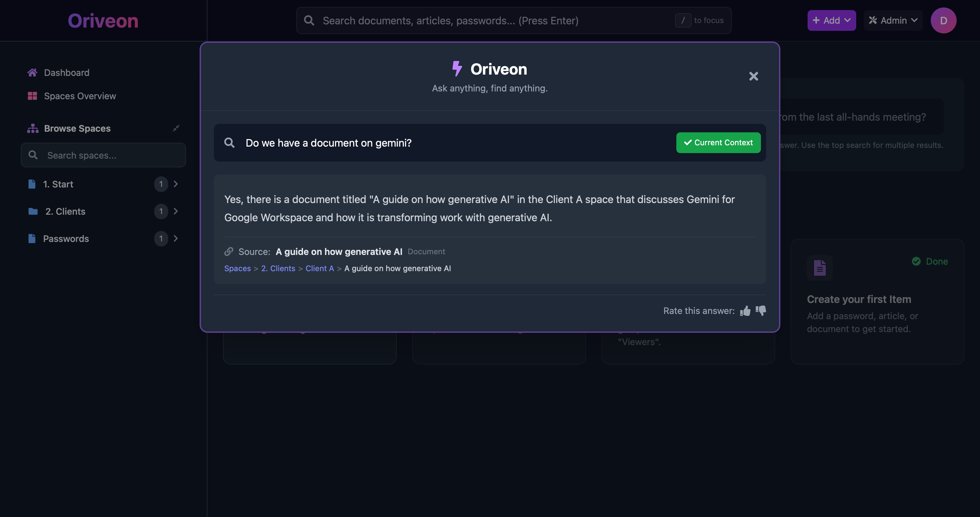This screenshot has width=980, height=517.
Task: Click the Oriveon lightning bolt icon
Action: tap(457, 69)
